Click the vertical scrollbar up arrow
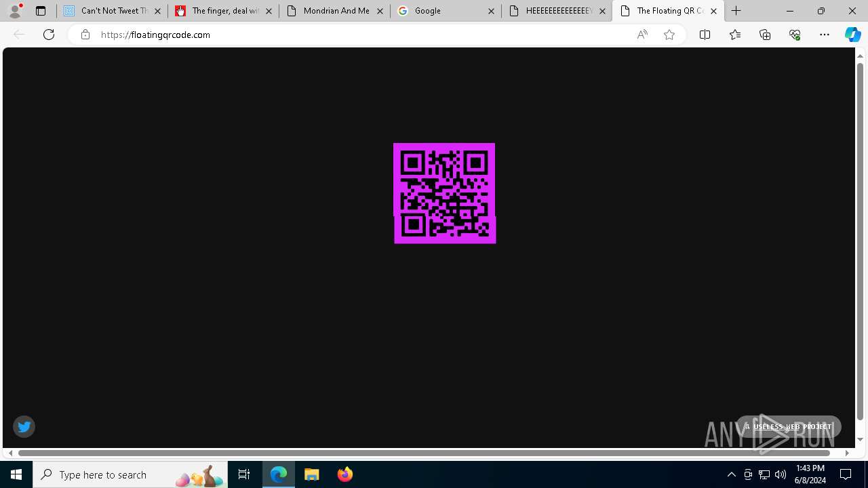This screenshot has height=488, width=868. pyautogui.click(x=861, y=56)
